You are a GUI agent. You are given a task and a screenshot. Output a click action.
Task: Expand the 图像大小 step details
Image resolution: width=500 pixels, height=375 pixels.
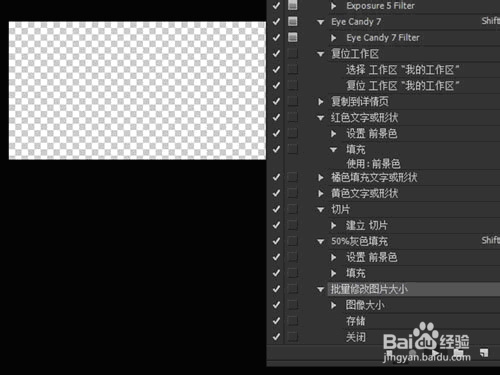click(333, 305)
